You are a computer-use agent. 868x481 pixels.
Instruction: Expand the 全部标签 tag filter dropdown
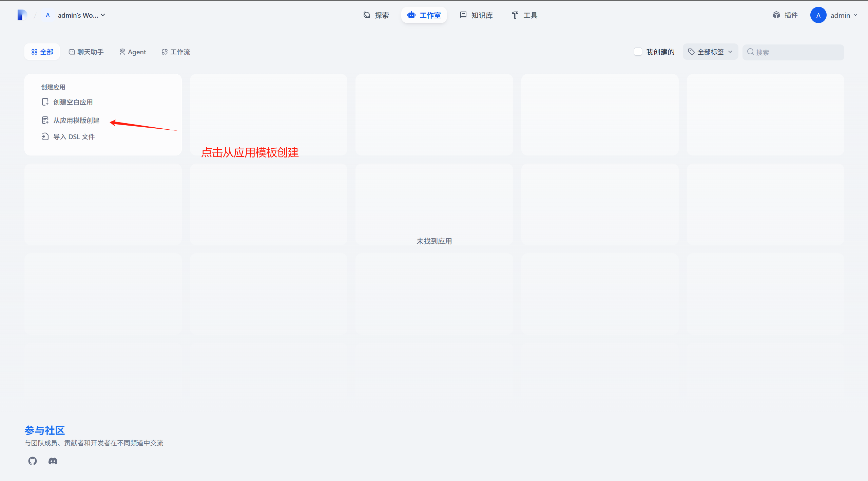(x=710, y=52)
